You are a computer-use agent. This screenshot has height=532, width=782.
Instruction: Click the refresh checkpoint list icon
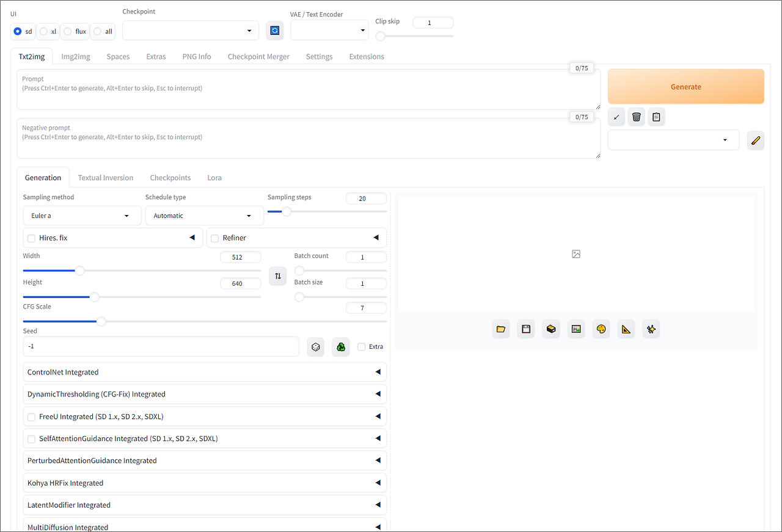[275, 30]
